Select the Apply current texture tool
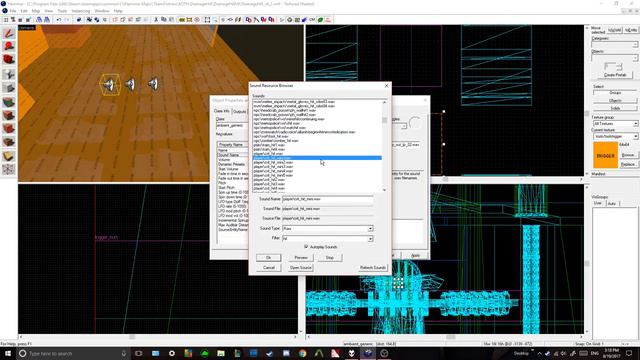This screenshot has width=640, height=360. click(x=9, y=116)
